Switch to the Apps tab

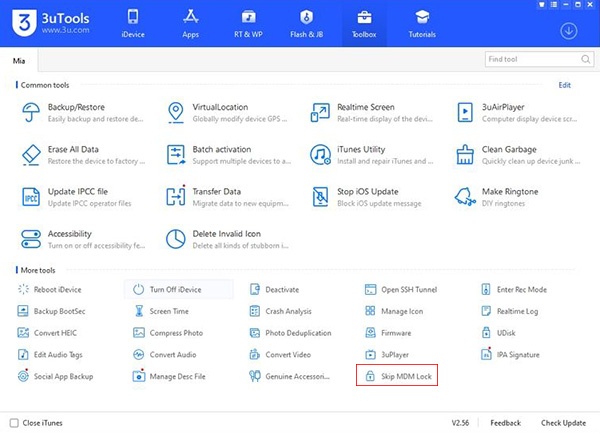191,24
